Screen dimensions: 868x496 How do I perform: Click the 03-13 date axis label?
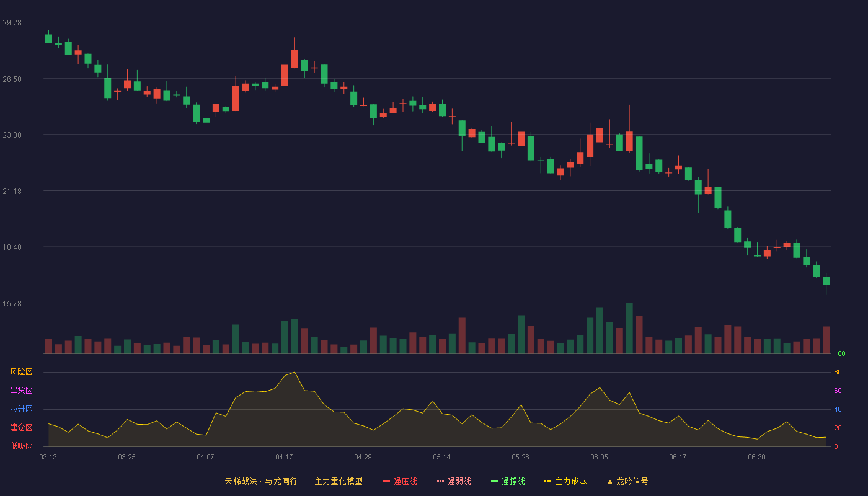[x=48, y=457]
